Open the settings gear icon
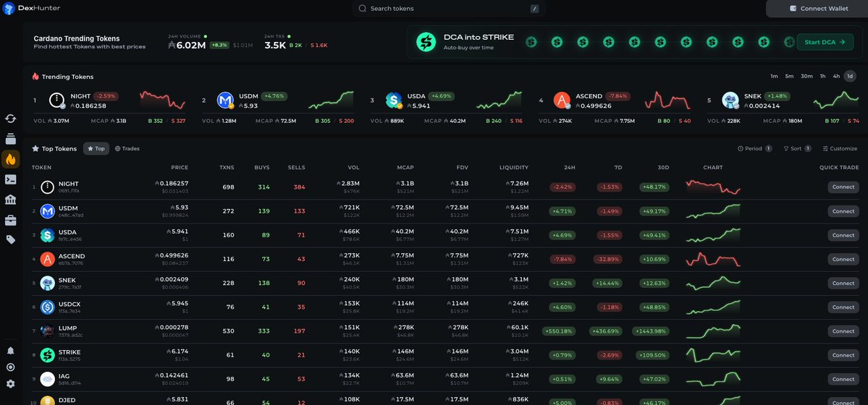Image resolution: width=868 pixels, height=405 pixels. click(x=11, y=384)
